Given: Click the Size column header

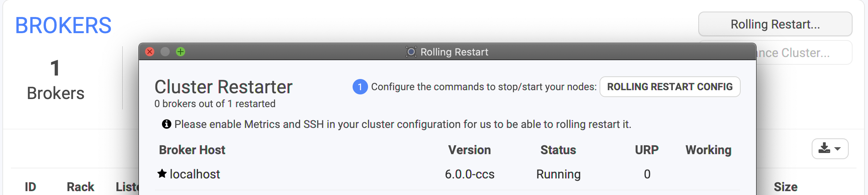Looking at the screenshot, I should (x=785, y=187).
